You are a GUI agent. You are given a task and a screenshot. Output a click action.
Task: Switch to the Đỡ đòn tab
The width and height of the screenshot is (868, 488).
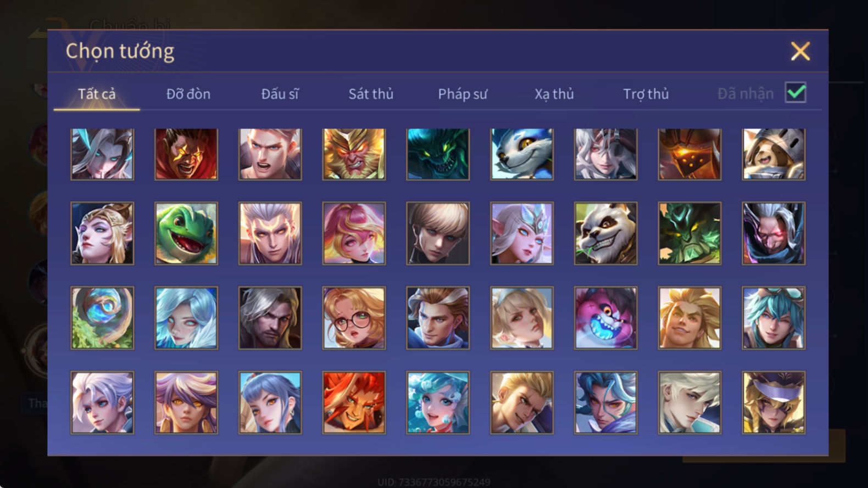pyautogui.click(x=188, y=94)
